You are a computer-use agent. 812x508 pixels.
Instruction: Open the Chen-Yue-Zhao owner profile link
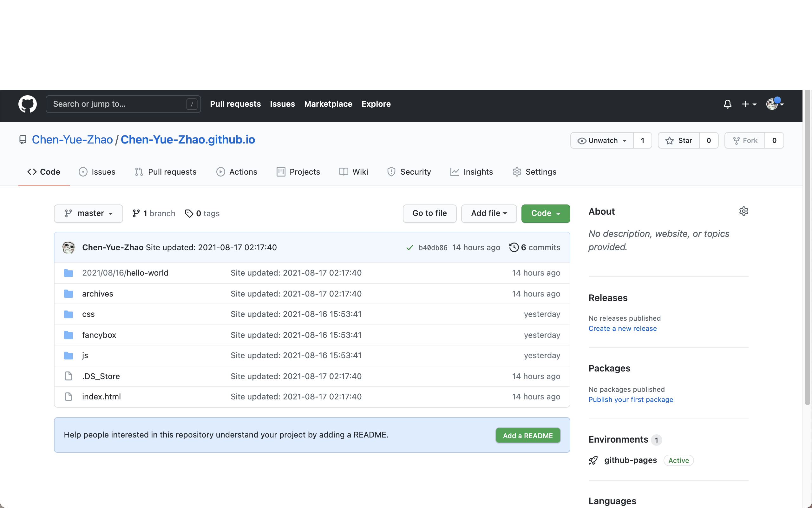pos(72,139)
